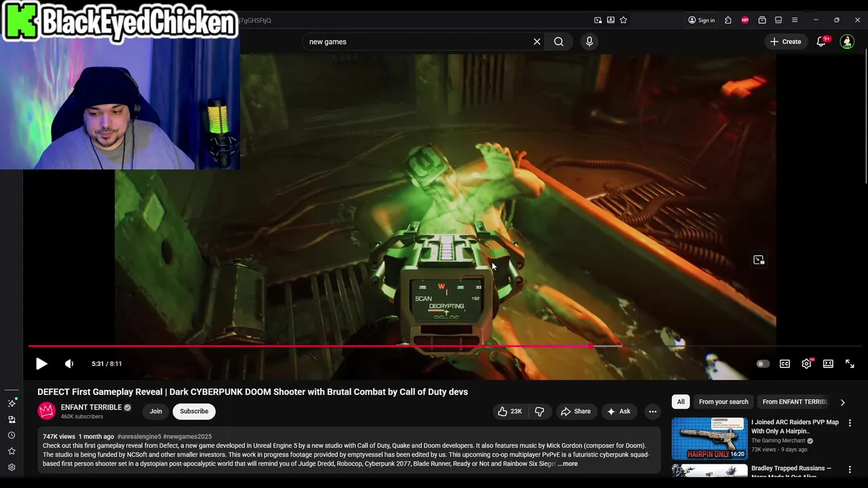Click the download page icon in the address bar
This screenshot has width=868, height=488.
611,20
